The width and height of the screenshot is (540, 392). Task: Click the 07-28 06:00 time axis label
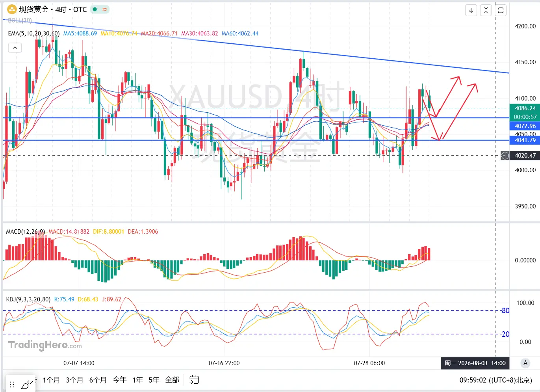tap(369, 363)
